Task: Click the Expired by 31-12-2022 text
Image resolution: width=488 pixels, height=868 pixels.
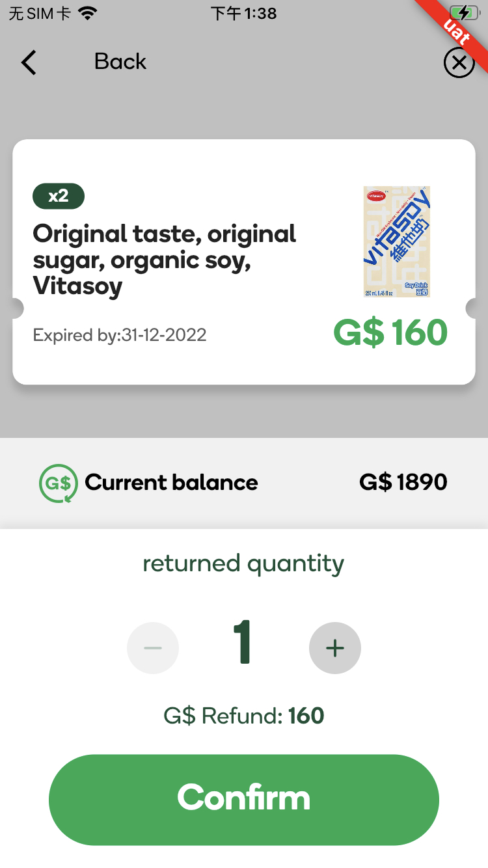Action: point(120,335)
